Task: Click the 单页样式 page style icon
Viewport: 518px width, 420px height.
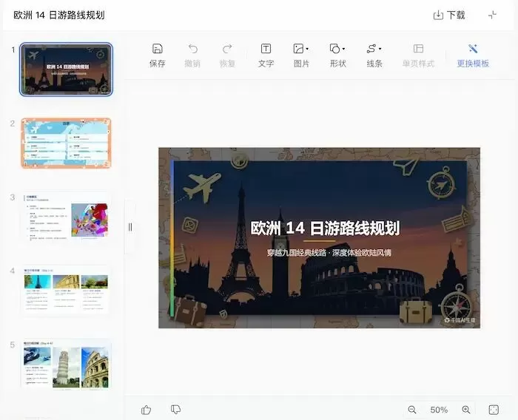Action: tap(418, 49)
